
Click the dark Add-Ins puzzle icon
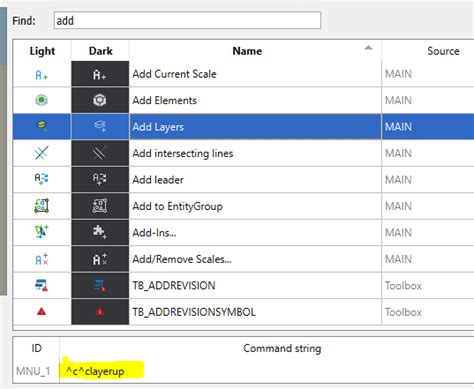pos(100,232)
